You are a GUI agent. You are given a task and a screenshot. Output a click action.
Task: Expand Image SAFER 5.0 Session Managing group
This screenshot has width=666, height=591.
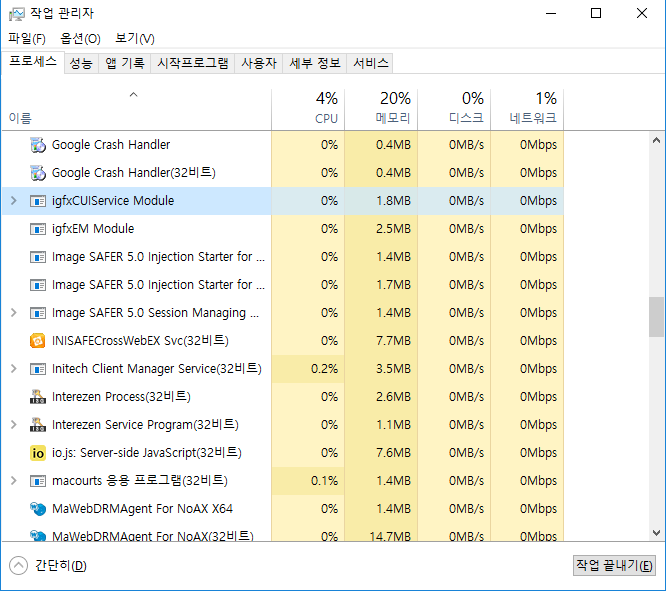click(14, 313)
